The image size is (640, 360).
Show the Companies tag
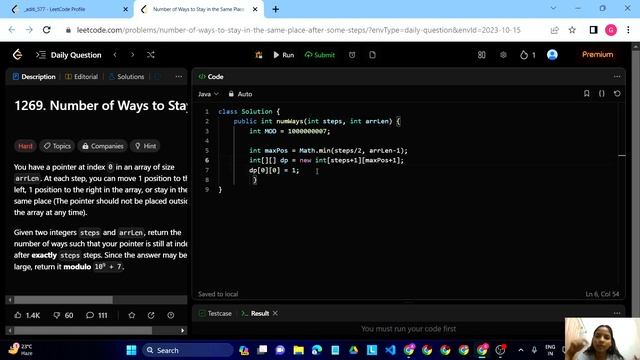coord(102,146)
